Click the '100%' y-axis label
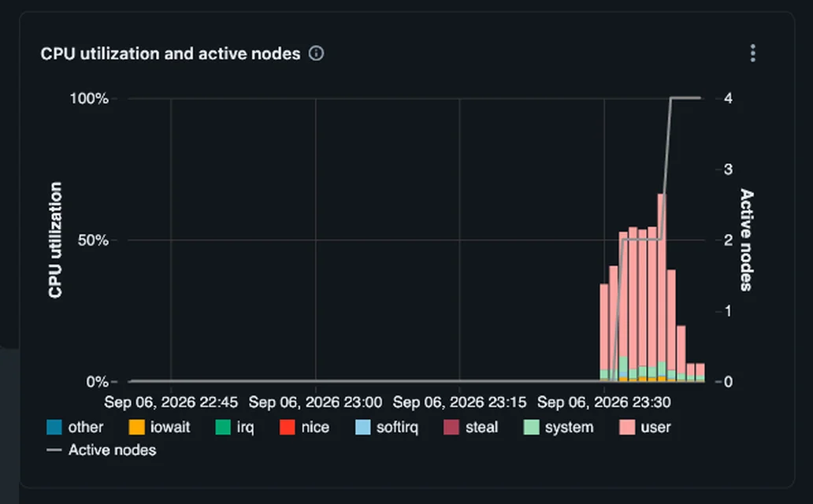The height and width of the screenshot is (504, 813). tap(89, 98)
